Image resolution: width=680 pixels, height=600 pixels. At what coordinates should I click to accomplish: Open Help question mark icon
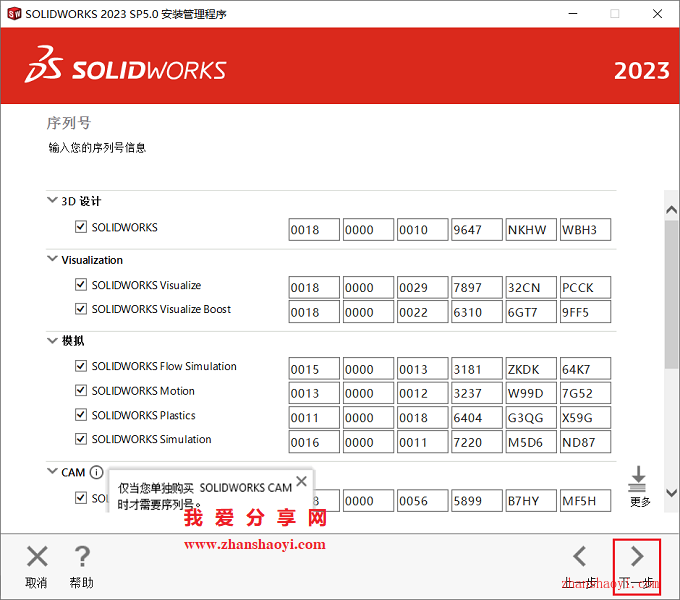(82, 556)
